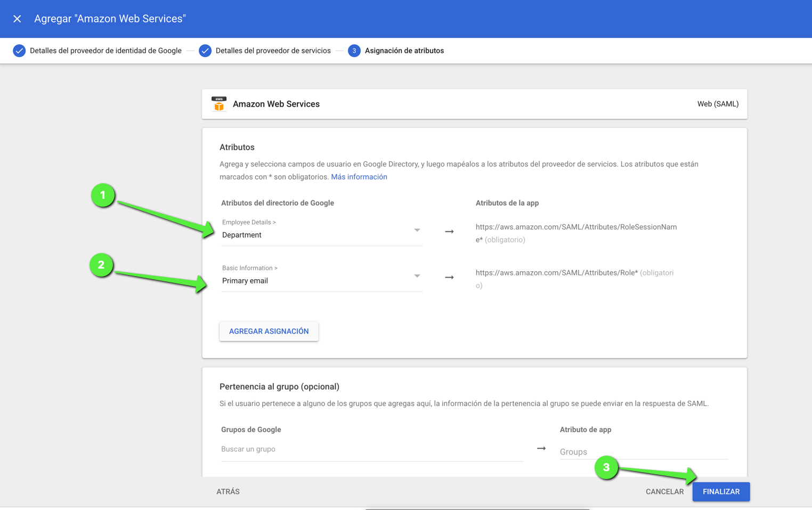Expand the Primary email dropdown arrow
The height and width of the screenshot is (510, 812).
tap(417, 276)
